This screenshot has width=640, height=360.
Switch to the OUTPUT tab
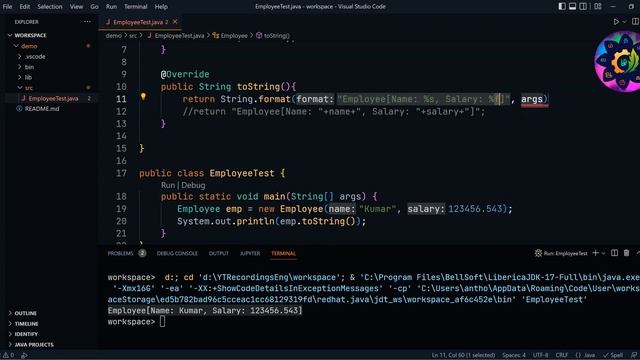tap(219, 253)
